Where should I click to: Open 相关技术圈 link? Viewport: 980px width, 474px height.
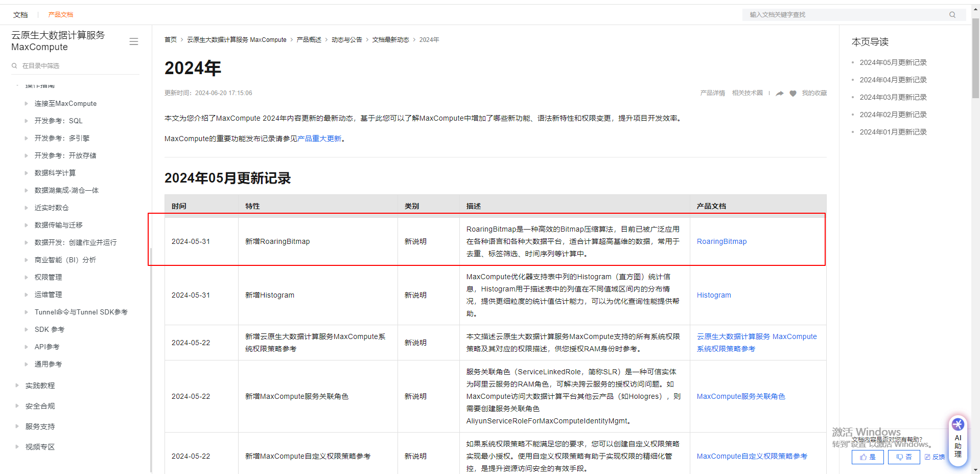point(748,93)
